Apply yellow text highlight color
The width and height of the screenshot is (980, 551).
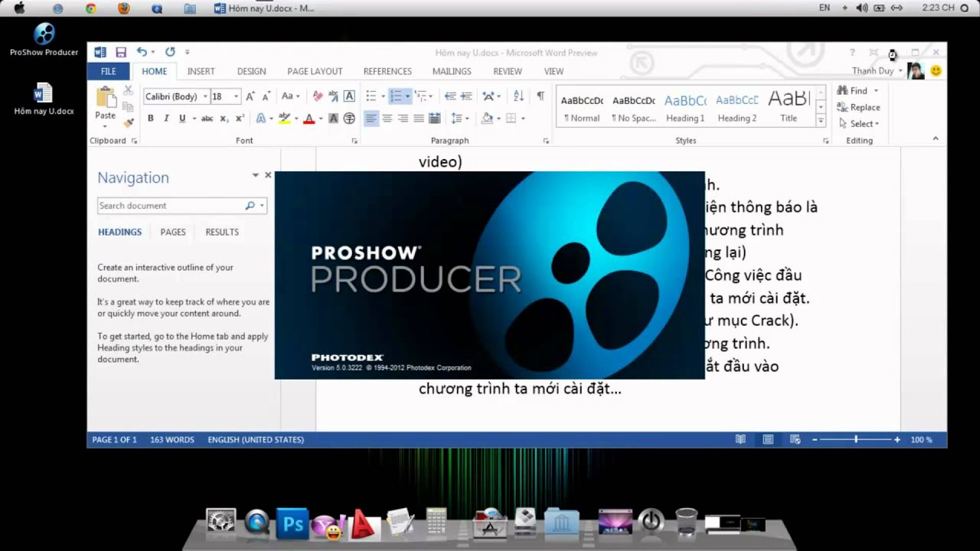pyautogui.click(x=285, y=119)
